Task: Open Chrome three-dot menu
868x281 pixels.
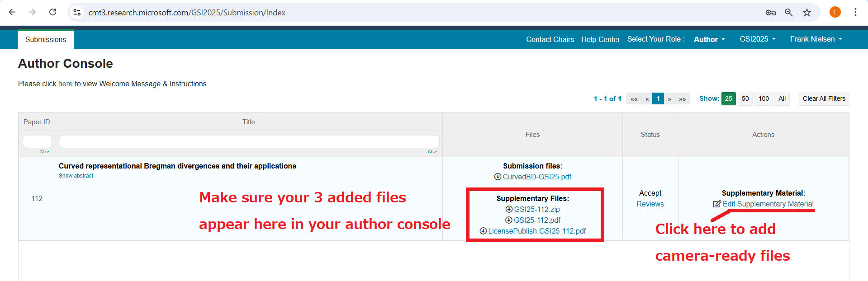Action: tap(855, 12)
